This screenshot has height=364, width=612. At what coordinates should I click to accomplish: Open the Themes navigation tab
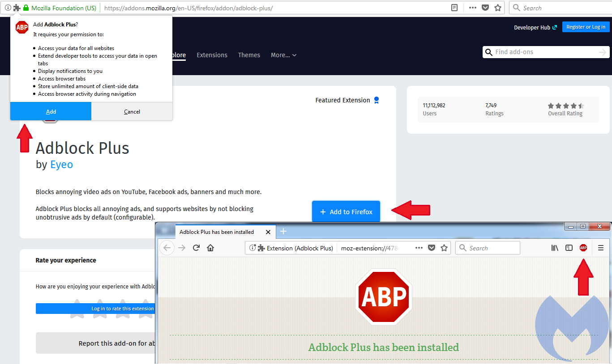[x=249, y=55]
